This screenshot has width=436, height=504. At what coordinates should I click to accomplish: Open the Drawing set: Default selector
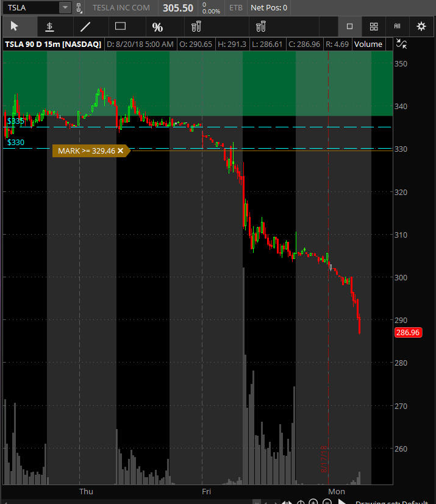coord(391,502)
